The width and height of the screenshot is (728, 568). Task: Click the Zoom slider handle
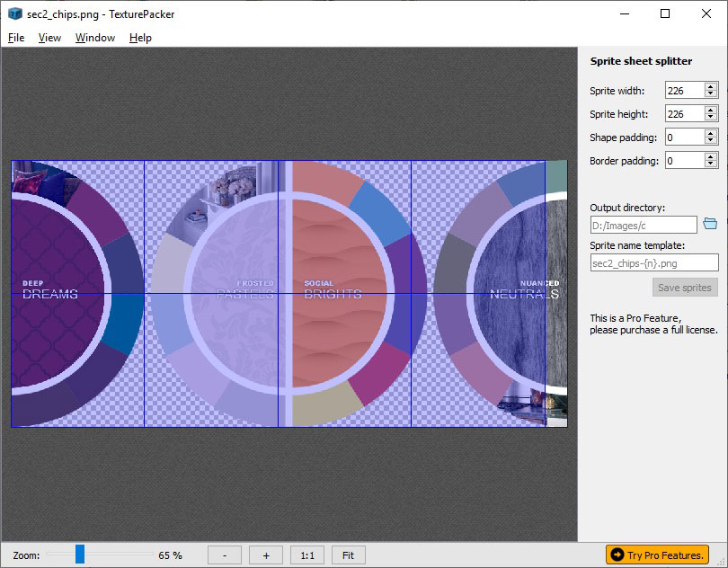pyautogui.click(x=80, y=555)
